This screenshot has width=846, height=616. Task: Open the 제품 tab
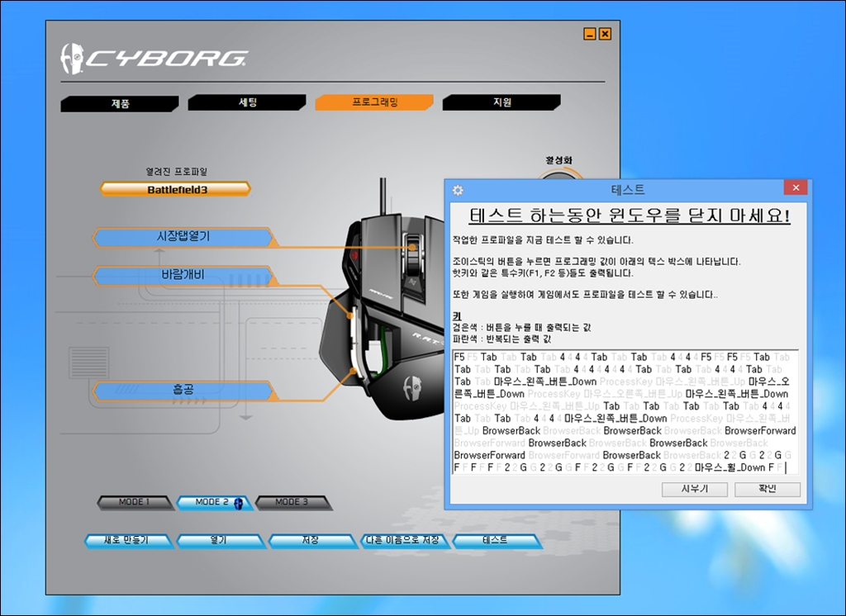pos(120,103)
